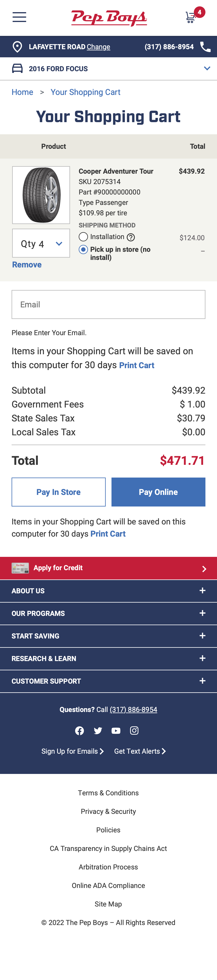Select Pick up in store option
The image size is (217, 980).
point(83,249)
